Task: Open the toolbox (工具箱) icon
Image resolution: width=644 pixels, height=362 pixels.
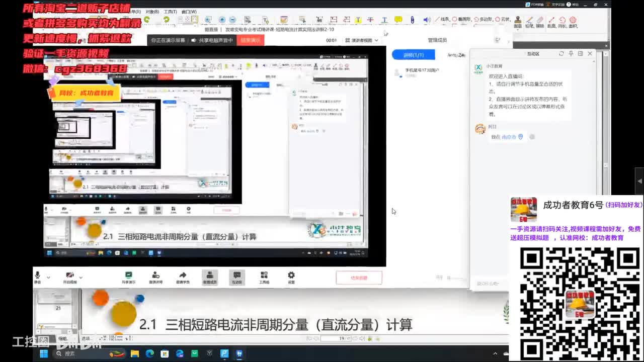Action: point(264,277)
